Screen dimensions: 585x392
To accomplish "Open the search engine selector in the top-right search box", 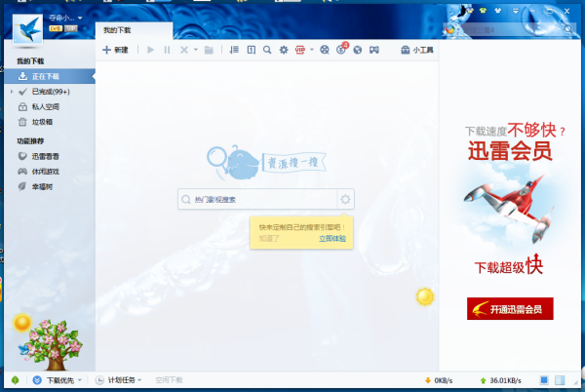I will point(450,30).
